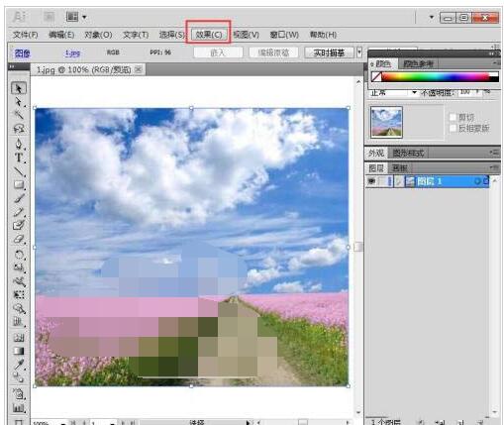Image resolution: width=504 pixels, height=425 pixels.
Task: Open the blending mode 正常 dropdown
Action: [x=393, y=93]
